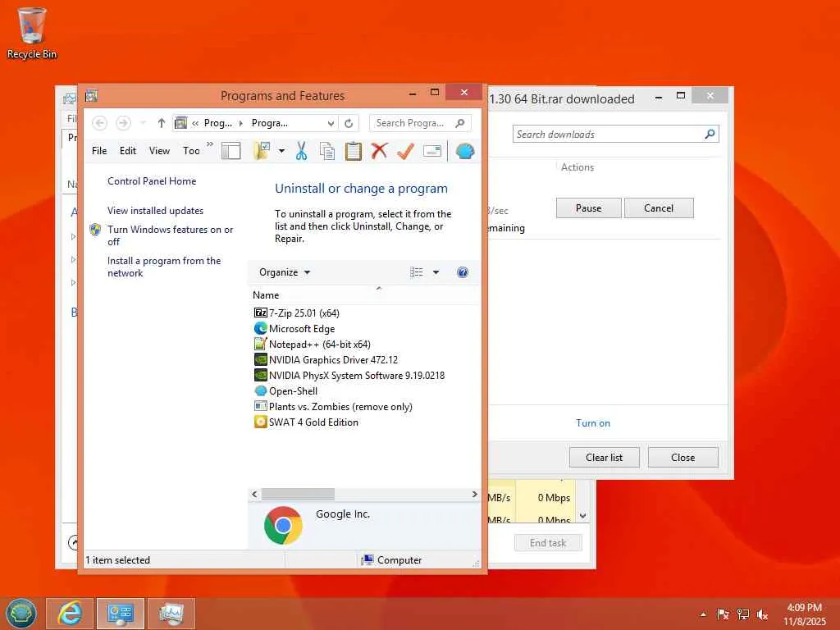Click Install a program from the network
The height and width of the screenshot is (630, 840).
(x=164, y=267)
